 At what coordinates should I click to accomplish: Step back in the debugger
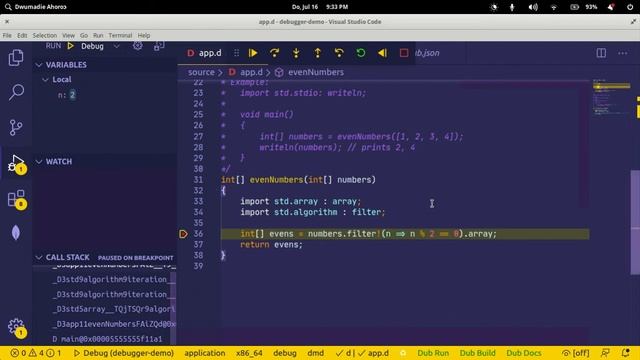(339, 53)
